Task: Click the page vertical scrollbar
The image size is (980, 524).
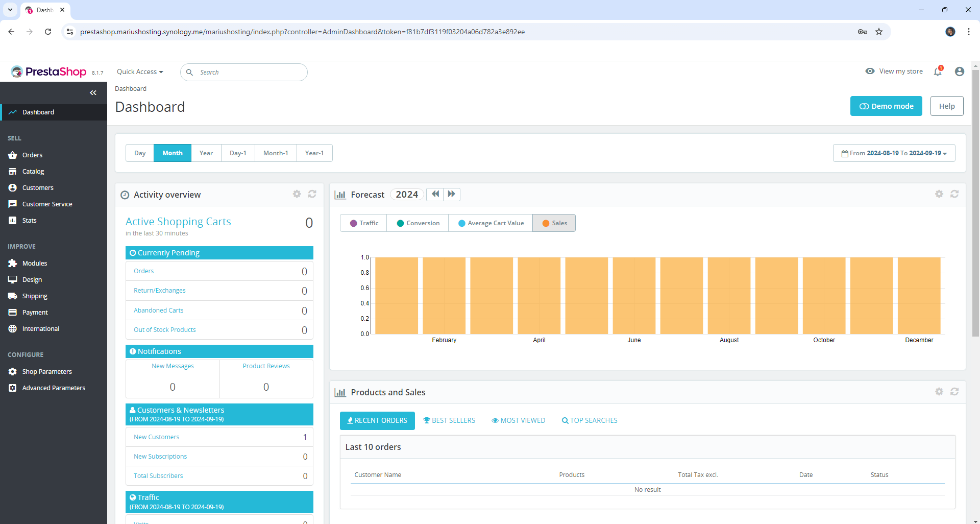Action: tap(975, 203)
